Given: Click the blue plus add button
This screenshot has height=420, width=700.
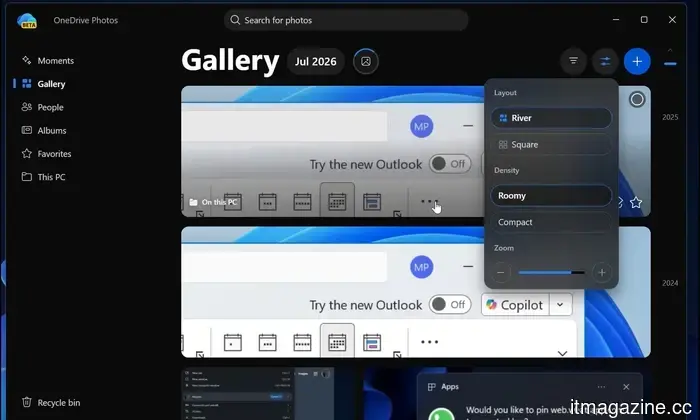Looking at the screenshot, I should pyautogui.click(x=637, y=61).
